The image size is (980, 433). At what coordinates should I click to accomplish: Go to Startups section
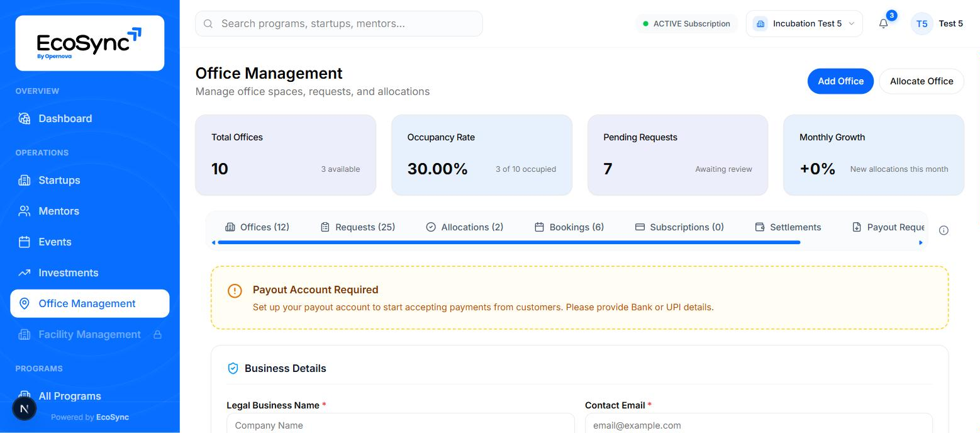(89, 180)
